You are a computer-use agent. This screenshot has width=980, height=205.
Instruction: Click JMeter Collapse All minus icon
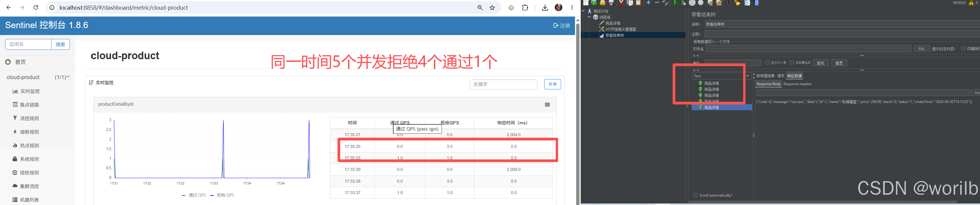(657, 3)
